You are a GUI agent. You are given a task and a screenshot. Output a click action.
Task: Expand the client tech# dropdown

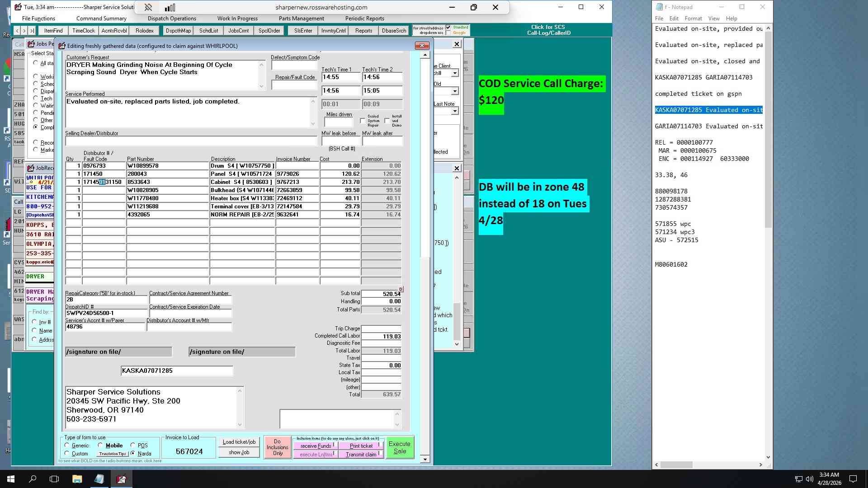[x=455, y=73]
